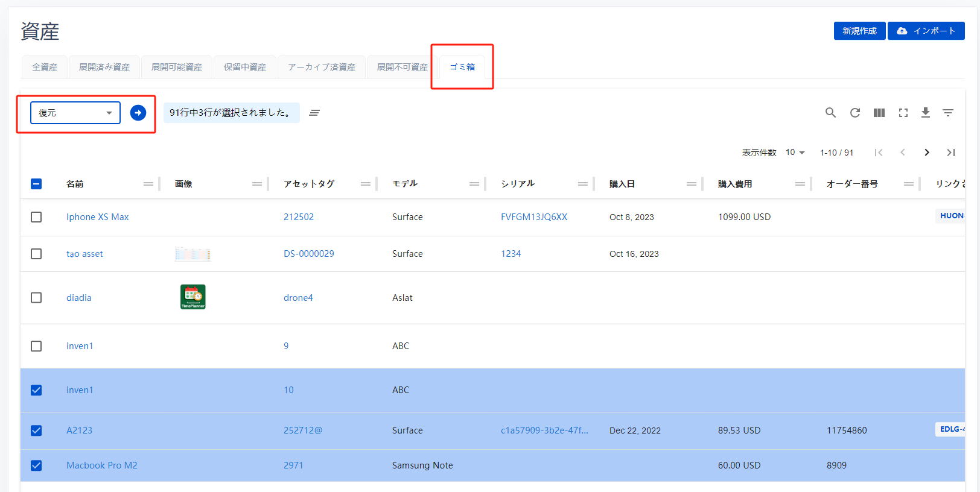
Task: Open the filter list icon
Action: pyautogui.click(x=948, y=113)
